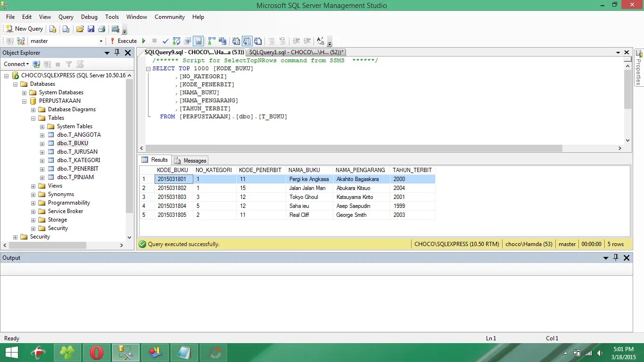Screen dimensions: 644x362
Task: Click the Print icon in the toolbar
Action: pyautogui.click(x=102, y=29)
